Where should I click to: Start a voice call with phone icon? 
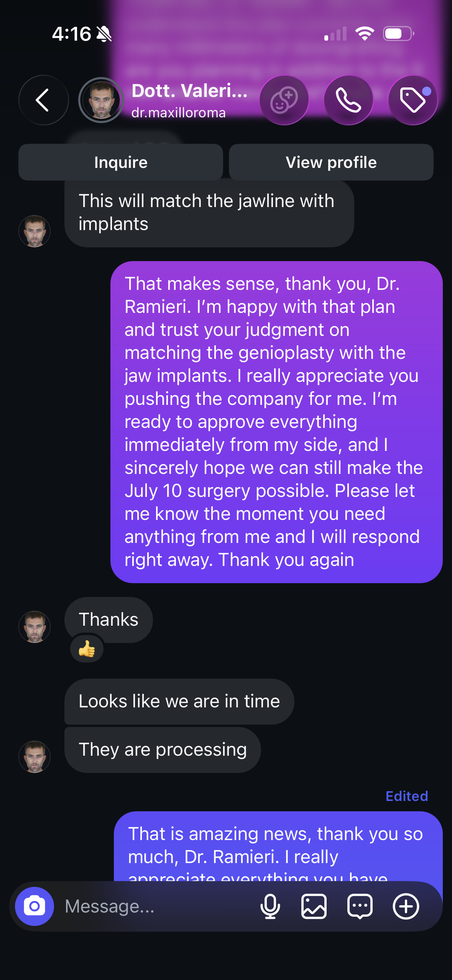click(x=348, y=100)
